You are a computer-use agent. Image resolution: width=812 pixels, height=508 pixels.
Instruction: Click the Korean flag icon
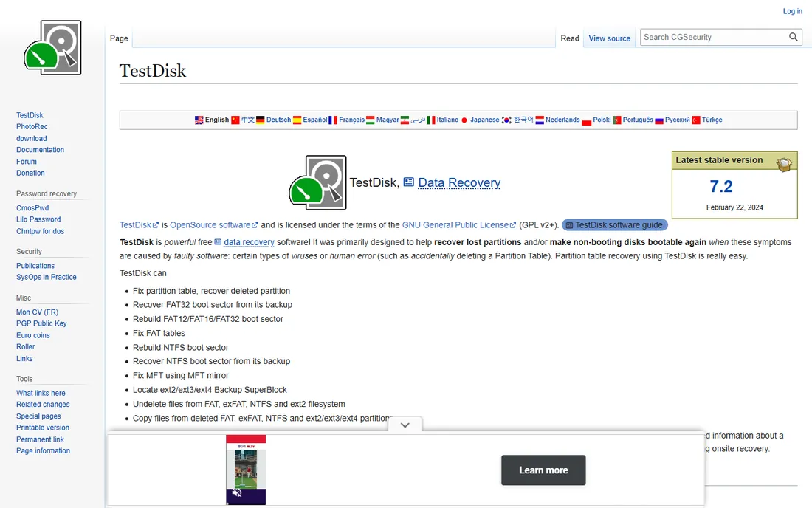pyautogui.click(x=506, y=120)
